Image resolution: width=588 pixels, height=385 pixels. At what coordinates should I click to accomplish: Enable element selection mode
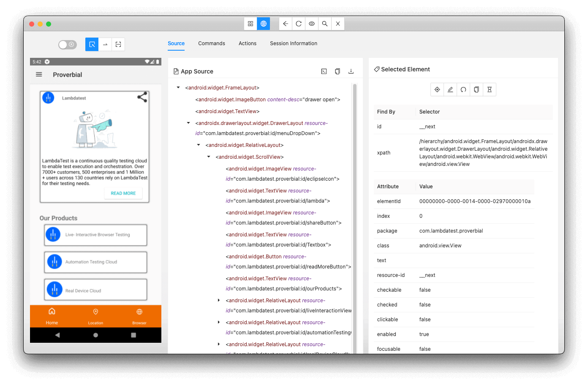92,44
